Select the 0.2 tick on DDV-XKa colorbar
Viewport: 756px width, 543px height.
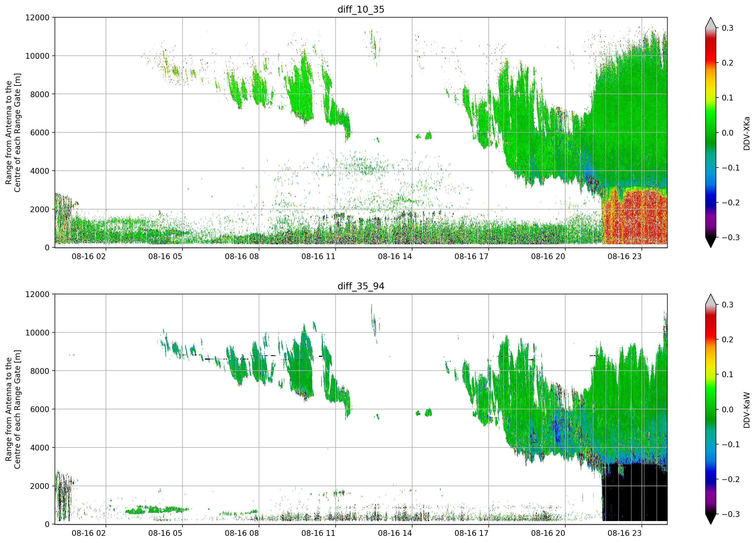(x=728, y=63)
